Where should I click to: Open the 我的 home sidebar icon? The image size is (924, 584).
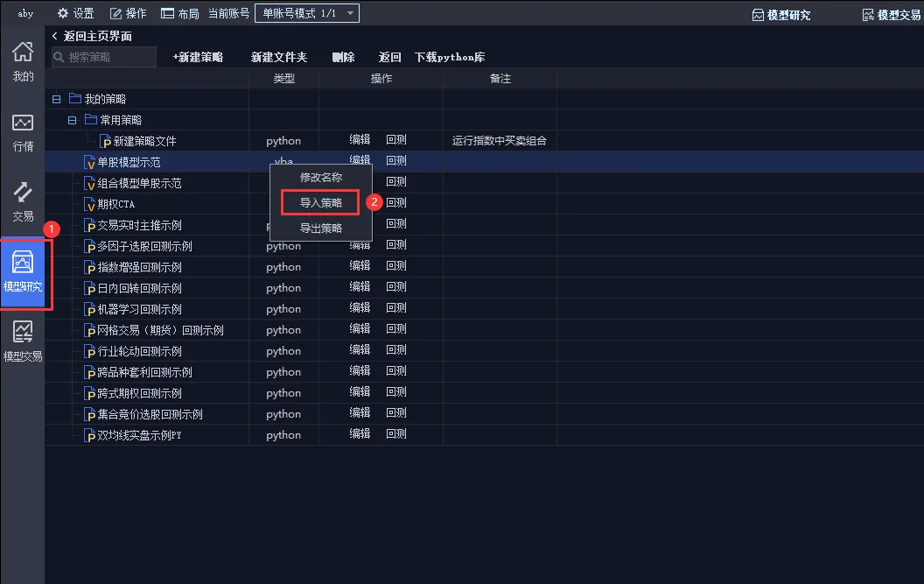[23, 61]
